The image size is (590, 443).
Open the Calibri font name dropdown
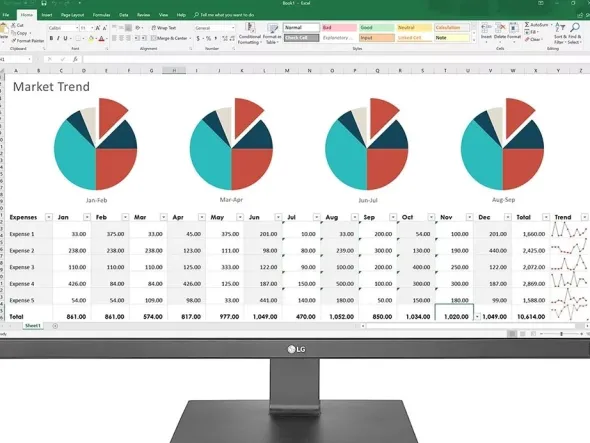(77, 28)
